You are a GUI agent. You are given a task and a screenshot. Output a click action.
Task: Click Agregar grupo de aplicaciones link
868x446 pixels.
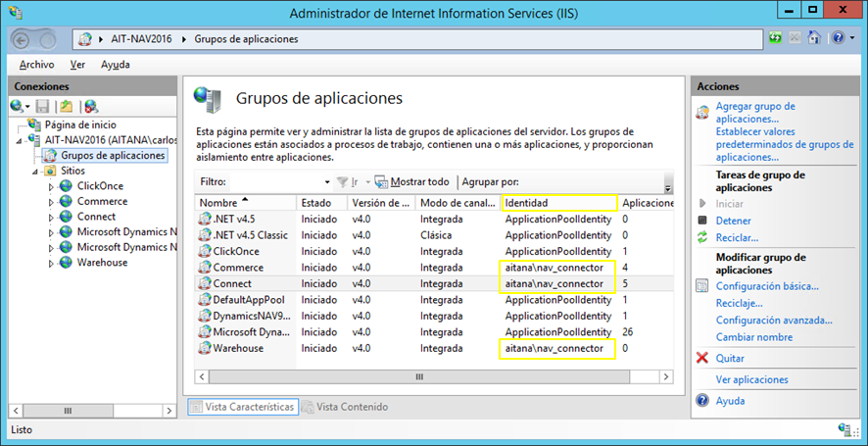(x=755, y=113)
